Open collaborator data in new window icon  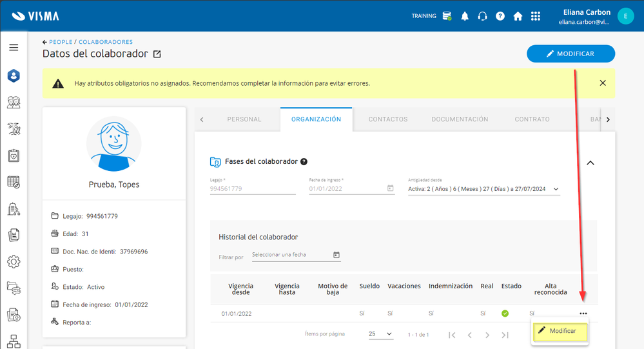157,54
